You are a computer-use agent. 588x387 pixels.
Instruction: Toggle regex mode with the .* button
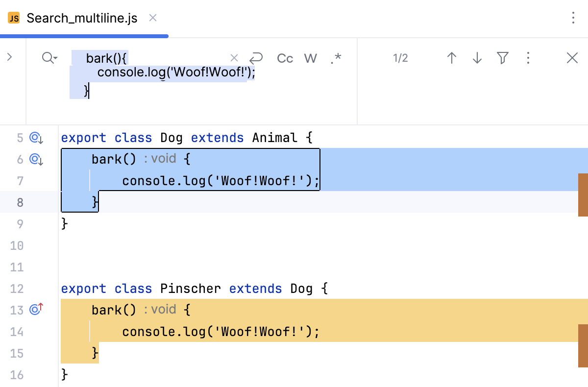(336, 58)
